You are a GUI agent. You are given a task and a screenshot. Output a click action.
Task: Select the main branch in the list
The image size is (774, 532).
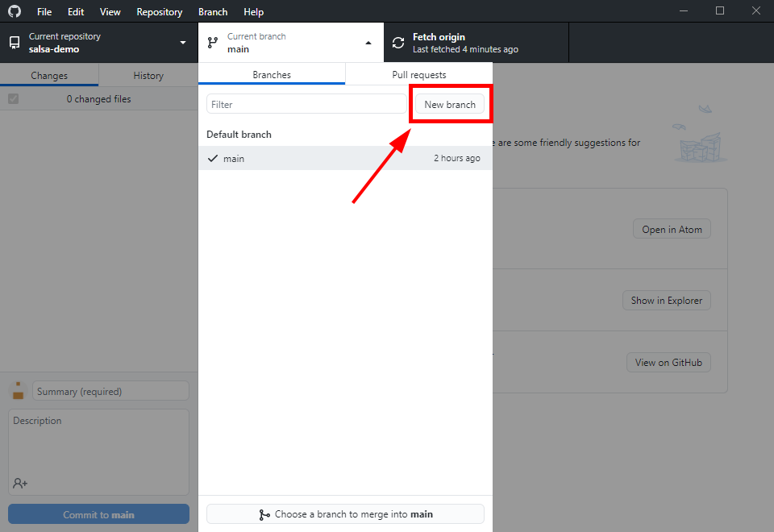346,158
